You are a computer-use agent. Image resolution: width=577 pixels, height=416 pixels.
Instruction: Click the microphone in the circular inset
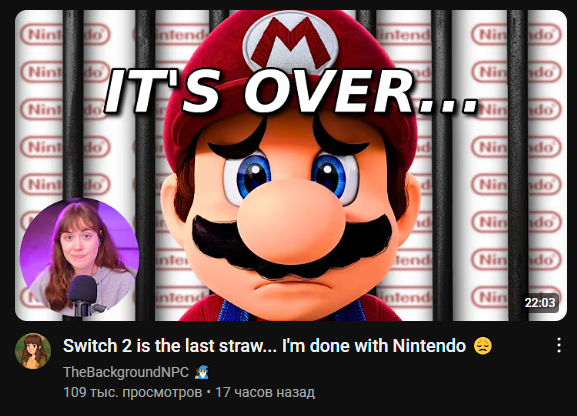[x=83, y=295]
